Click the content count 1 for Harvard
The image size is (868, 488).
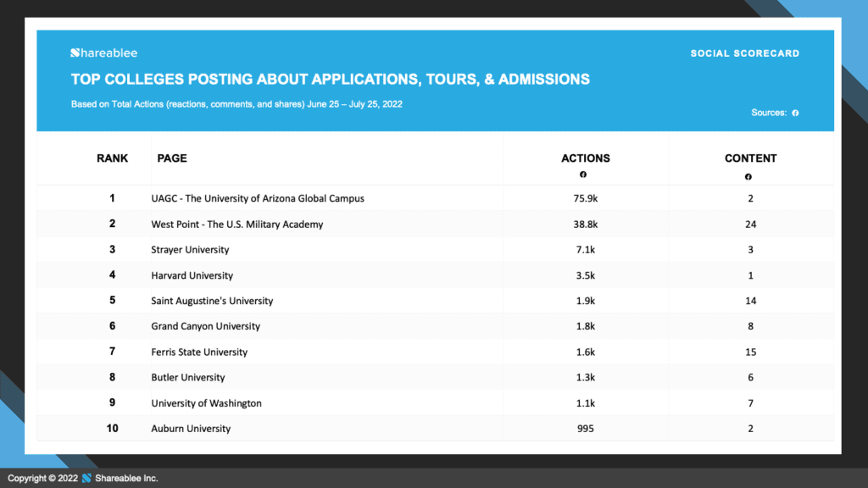pyautogui.click(x=751, y=275)
